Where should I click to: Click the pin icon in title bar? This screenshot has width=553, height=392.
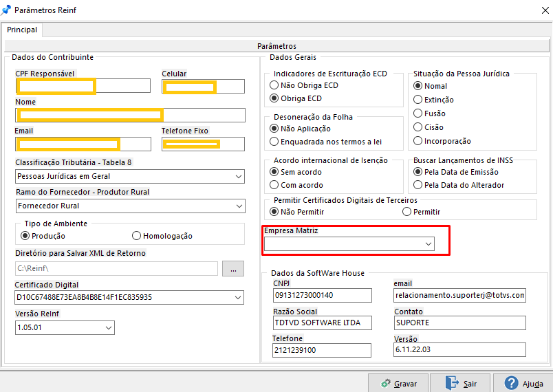click(6, 10)
